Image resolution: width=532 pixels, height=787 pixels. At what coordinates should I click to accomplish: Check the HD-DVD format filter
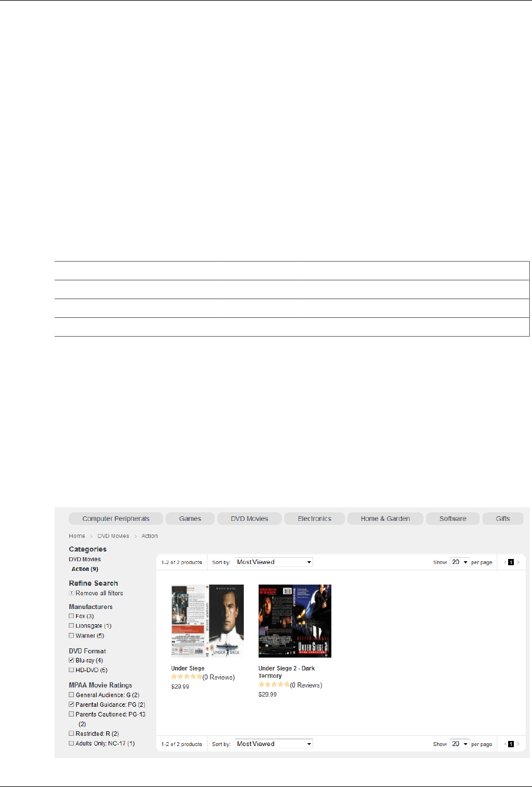[x=72, y=670]
